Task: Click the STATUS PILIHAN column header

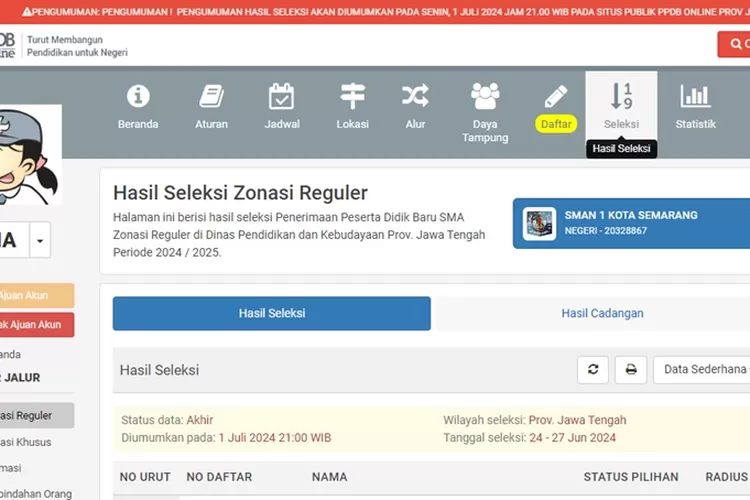Action: [x=631, y=477]
